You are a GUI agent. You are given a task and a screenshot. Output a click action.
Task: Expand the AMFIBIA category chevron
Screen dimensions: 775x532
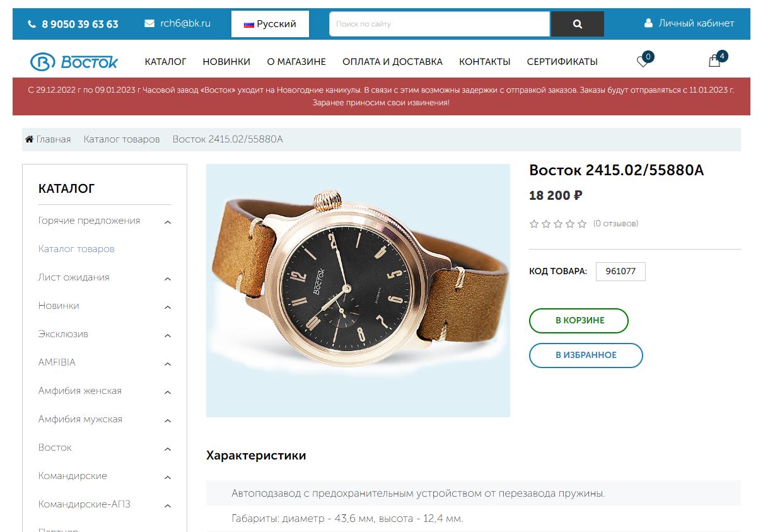168,364
